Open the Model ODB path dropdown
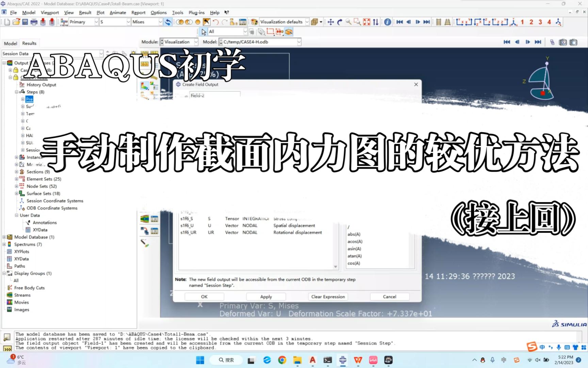Image resolution: width=588 pixels, height=368 pixels. click(x=299, y=42)
